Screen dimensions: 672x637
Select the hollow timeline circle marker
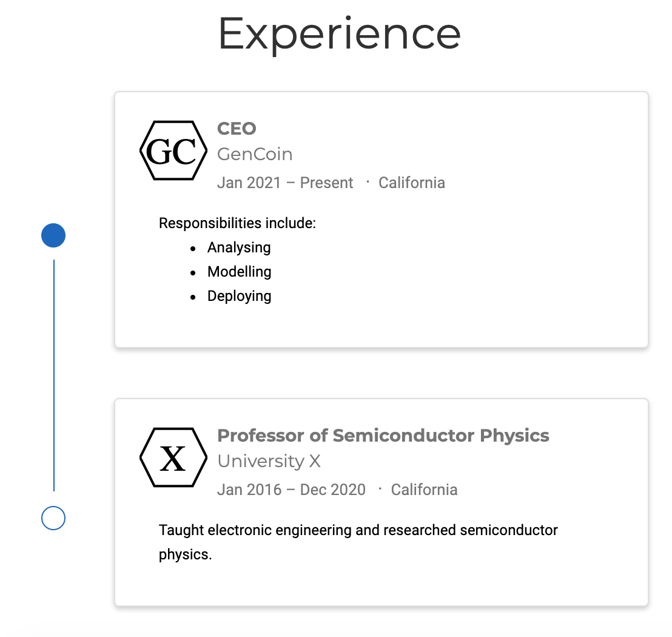53,518
